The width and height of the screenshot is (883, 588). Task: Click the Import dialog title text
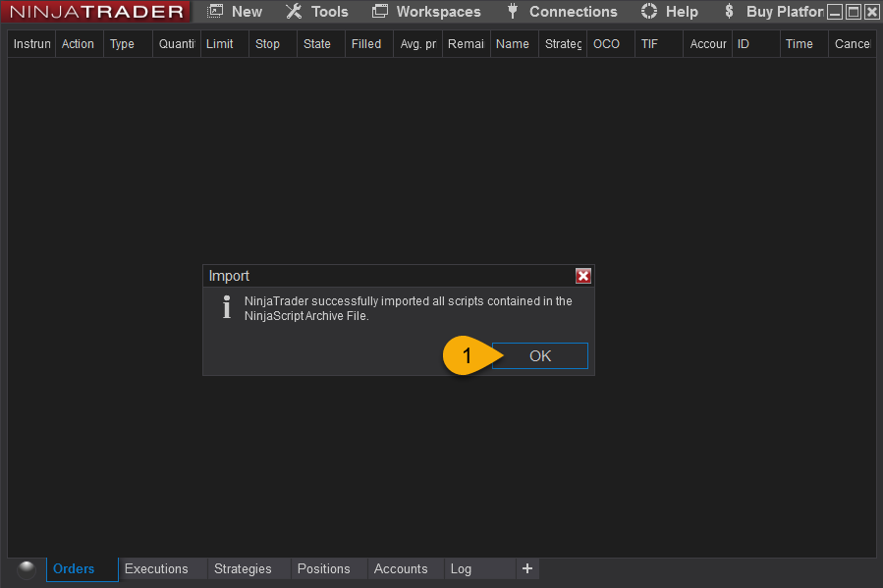click(x=229, y=276)
